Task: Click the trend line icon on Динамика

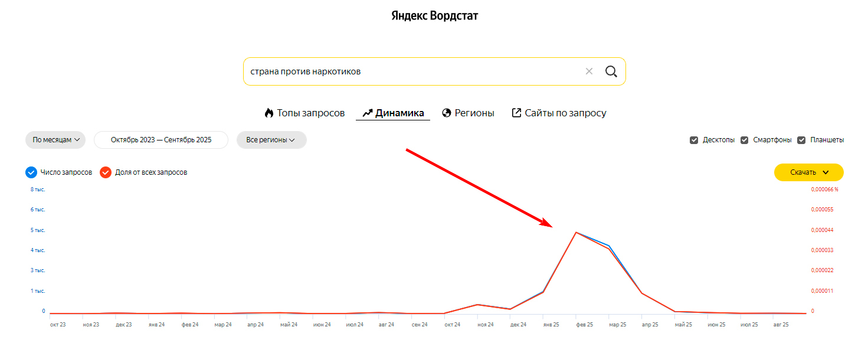Action: click(x=368, y=112)
